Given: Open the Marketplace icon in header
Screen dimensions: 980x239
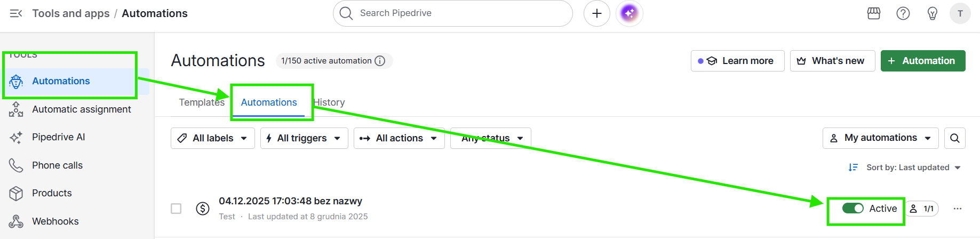Looking at the screenshot, I should point(874,13).
